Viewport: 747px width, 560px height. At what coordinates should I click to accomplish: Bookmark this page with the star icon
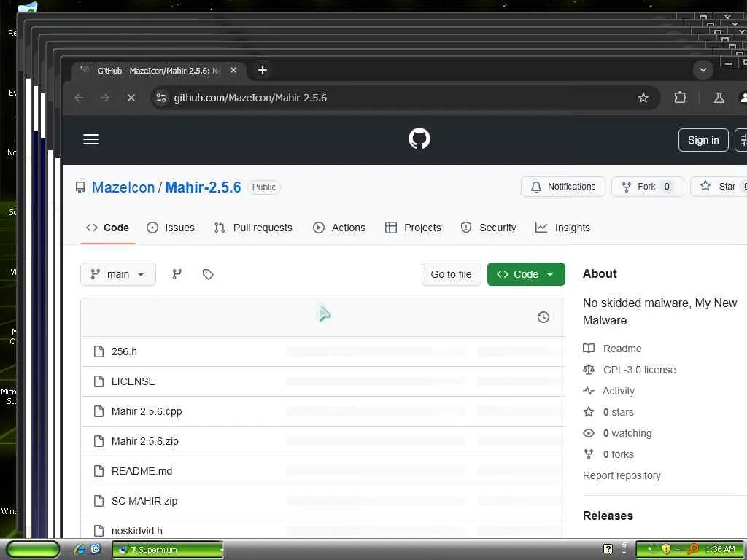643,98
